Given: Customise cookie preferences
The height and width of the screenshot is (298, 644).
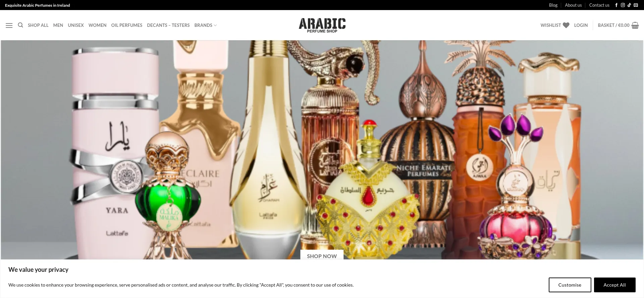Looking at the screenshot, I should click(x=570, y=285).
